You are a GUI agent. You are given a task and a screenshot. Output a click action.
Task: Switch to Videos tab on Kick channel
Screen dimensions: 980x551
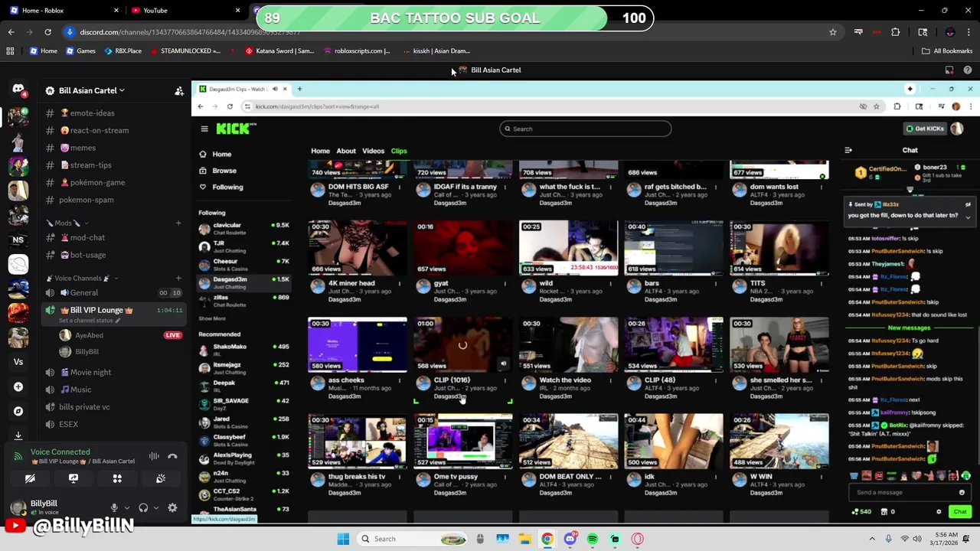tap(373, 151)
